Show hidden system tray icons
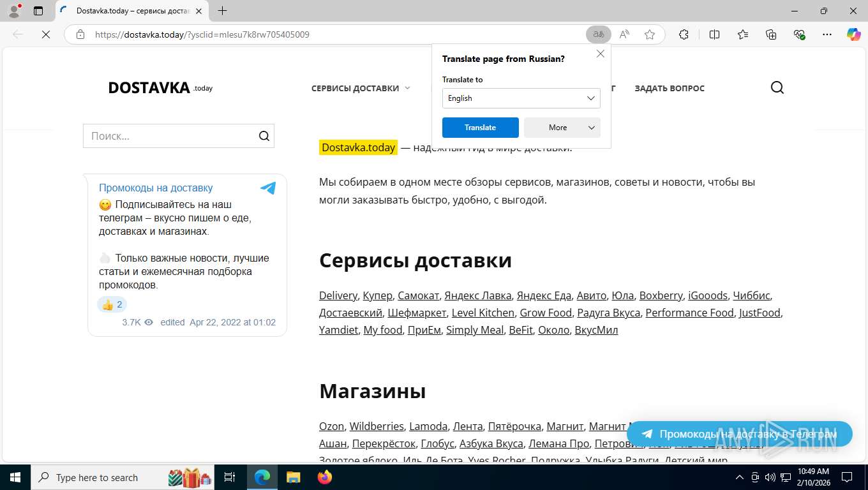The height and width of the screenshot is (490, 868). coord(740,477)
